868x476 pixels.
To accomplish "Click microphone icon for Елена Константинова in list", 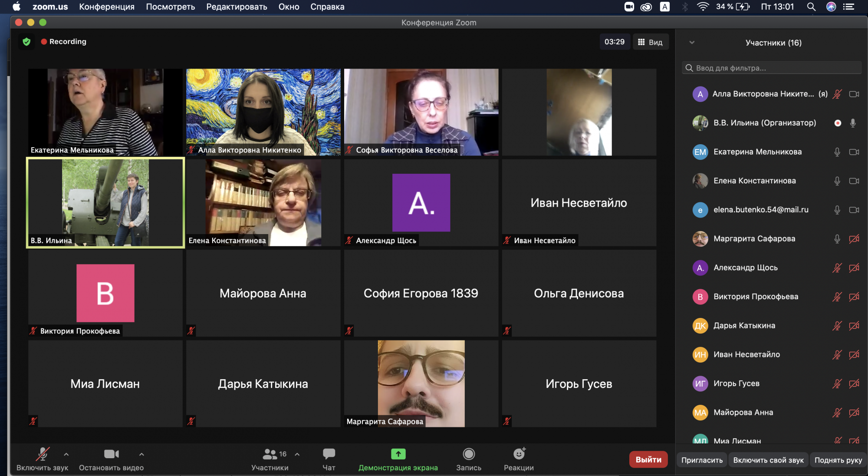I will (837, 181).
